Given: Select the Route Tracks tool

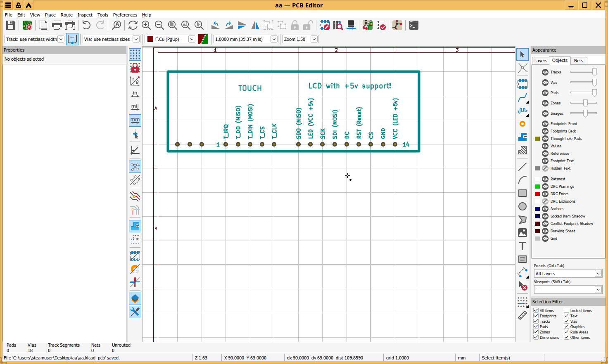Looking at the screenshot, I should click(x=522, y=98).
